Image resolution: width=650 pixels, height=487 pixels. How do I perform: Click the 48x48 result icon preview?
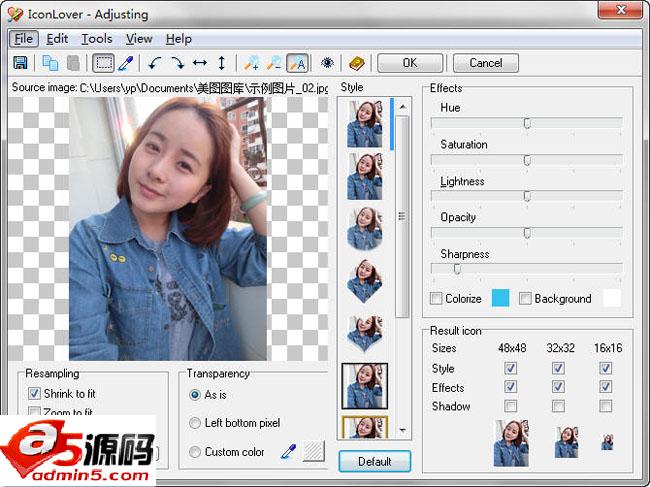click(x=511, y=443)
